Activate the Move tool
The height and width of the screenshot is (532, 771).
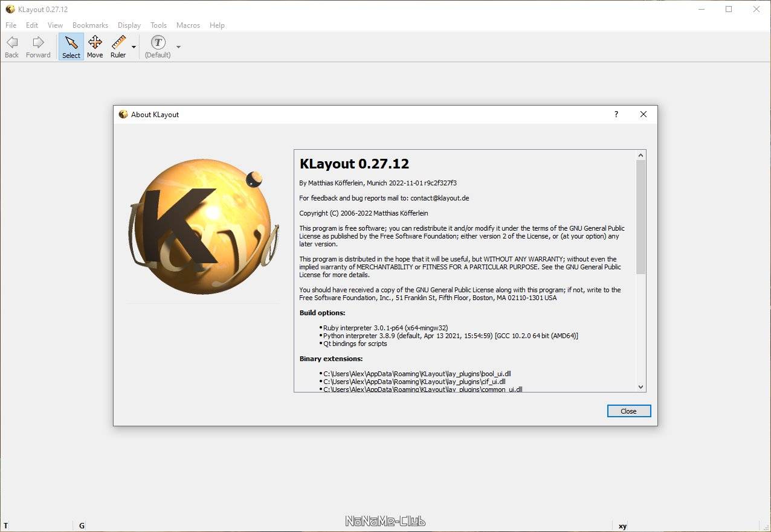point(95,46)
